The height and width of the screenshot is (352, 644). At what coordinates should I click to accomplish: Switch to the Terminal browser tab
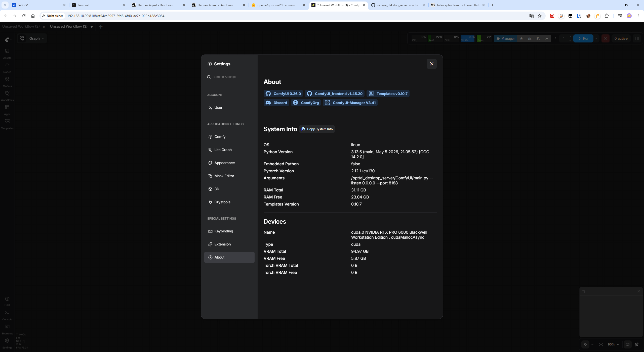(x=99, y=5)
